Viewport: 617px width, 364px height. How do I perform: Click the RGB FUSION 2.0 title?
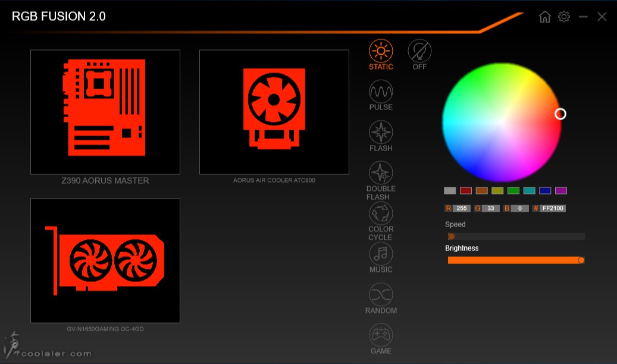pos(59,16)
